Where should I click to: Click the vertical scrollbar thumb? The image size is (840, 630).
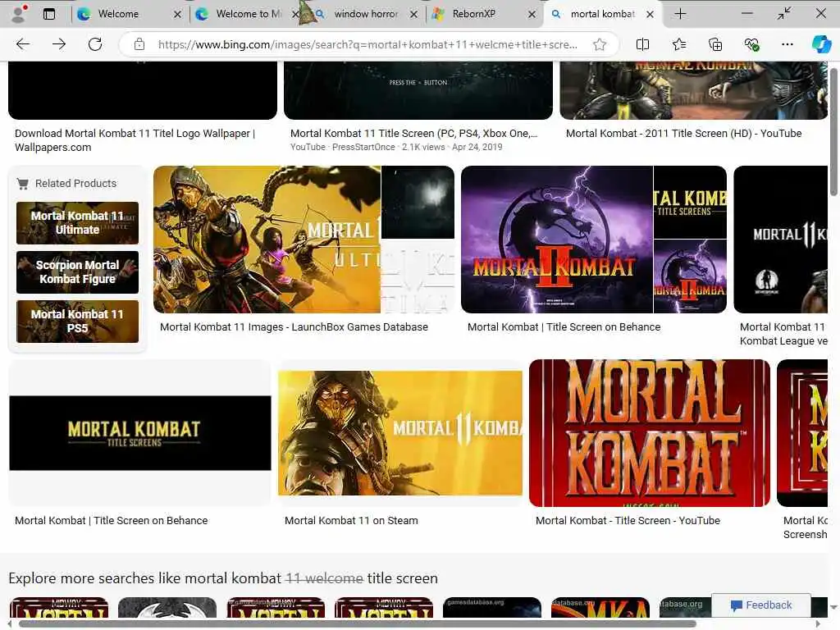[x=833, y=132]
